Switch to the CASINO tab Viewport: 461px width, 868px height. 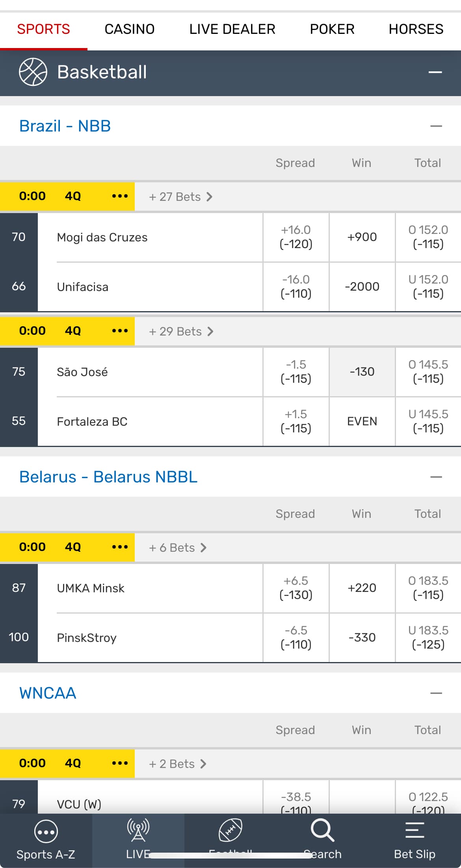129,29
